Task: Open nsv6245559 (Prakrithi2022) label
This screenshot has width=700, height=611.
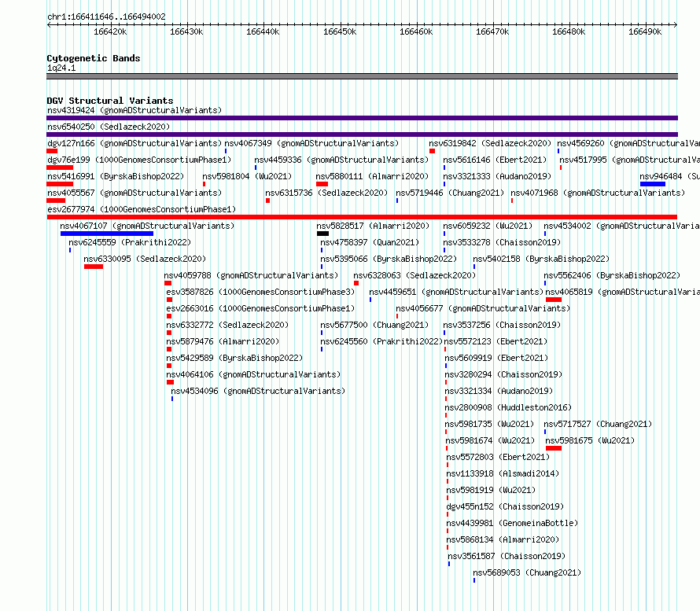Action: [130, 242]
